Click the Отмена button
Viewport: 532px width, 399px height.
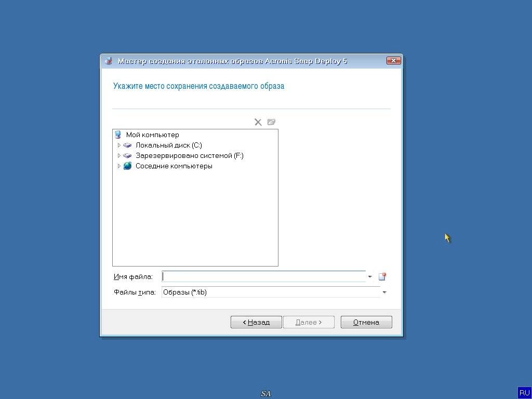pos(366,322)
